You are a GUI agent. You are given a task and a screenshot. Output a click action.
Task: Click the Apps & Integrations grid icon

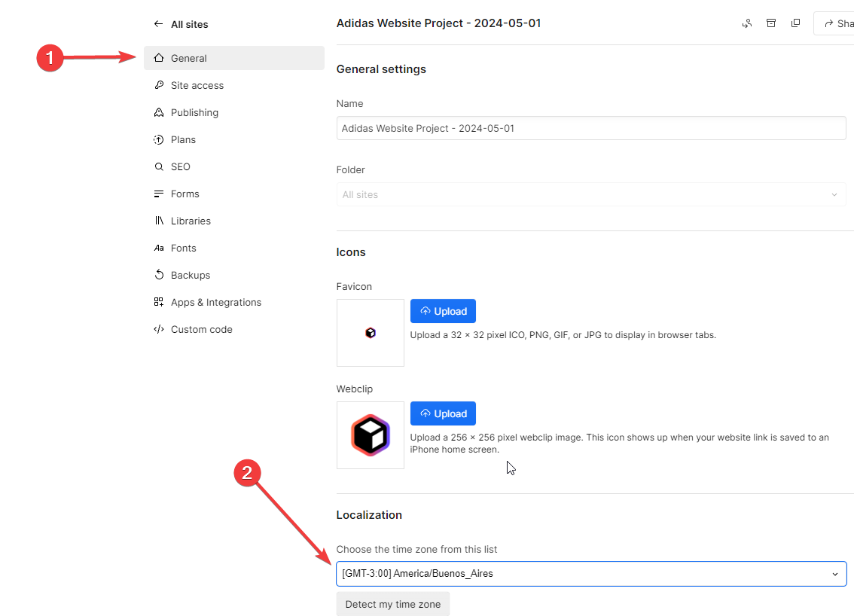tap(159, 302)
